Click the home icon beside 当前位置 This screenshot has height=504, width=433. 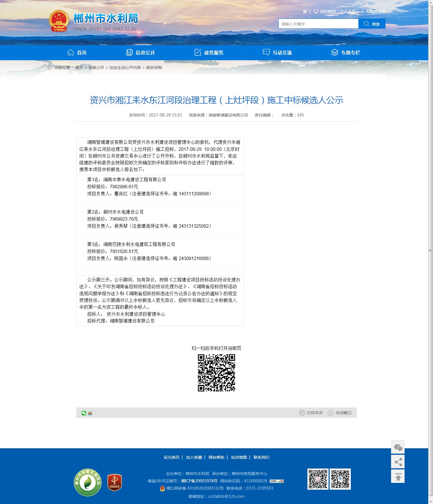[50, 68]
